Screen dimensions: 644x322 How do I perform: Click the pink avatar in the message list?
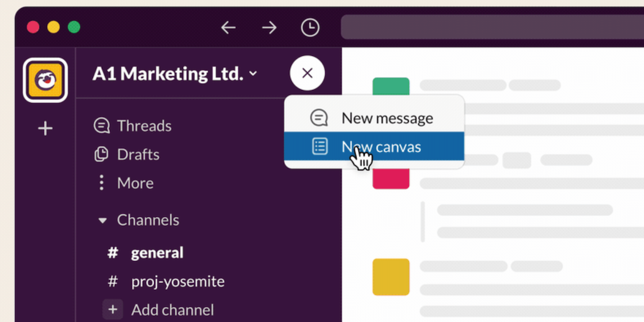point(391,179)
